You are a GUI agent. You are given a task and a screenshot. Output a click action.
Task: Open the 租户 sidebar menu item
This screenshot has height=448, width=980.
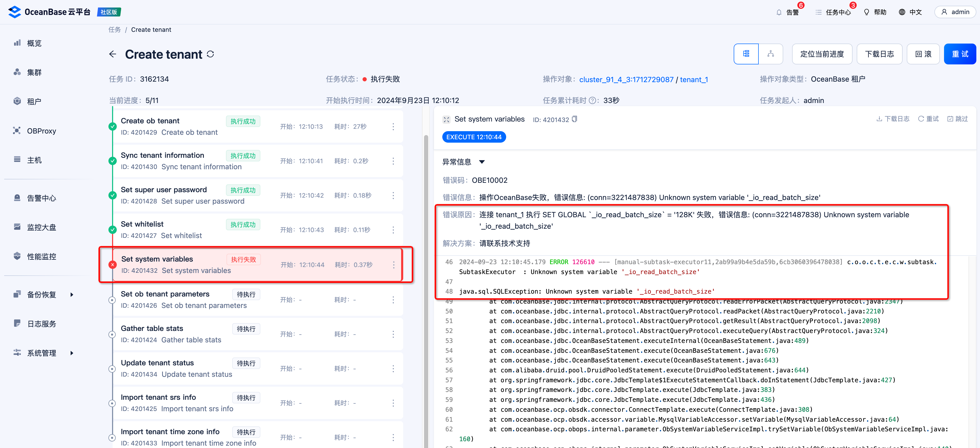click(x=34, y=102)
